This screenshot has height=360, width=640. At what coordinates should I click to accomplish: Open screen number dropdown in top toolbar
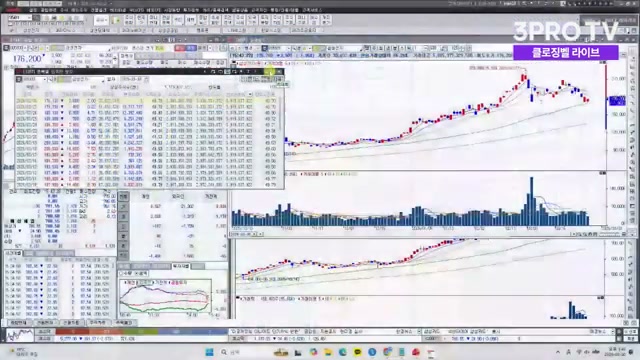pyautogui.click(x=29, y=18)
